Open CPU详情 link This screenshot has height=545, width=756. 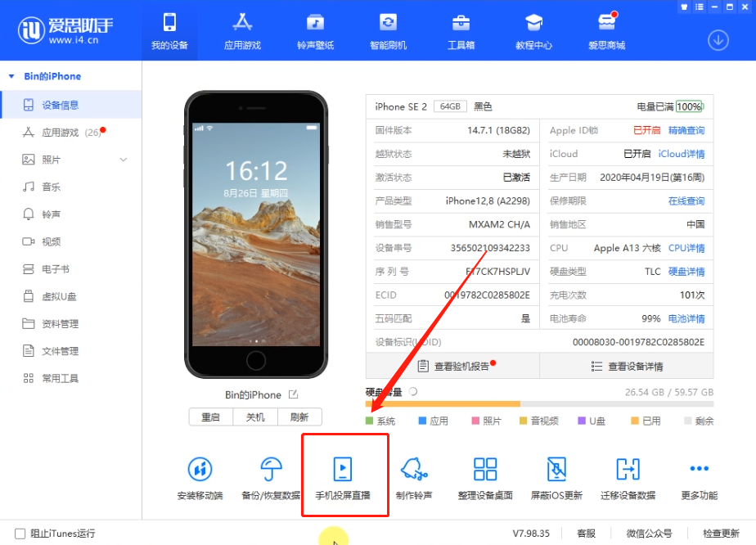[686, 248]
